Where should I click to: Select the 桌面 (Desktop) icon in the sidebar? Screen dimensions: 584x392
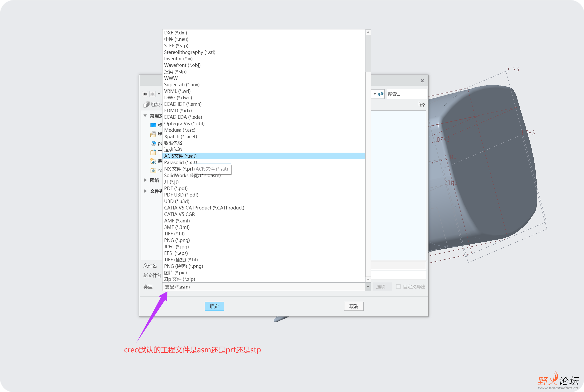pos(153,125)
